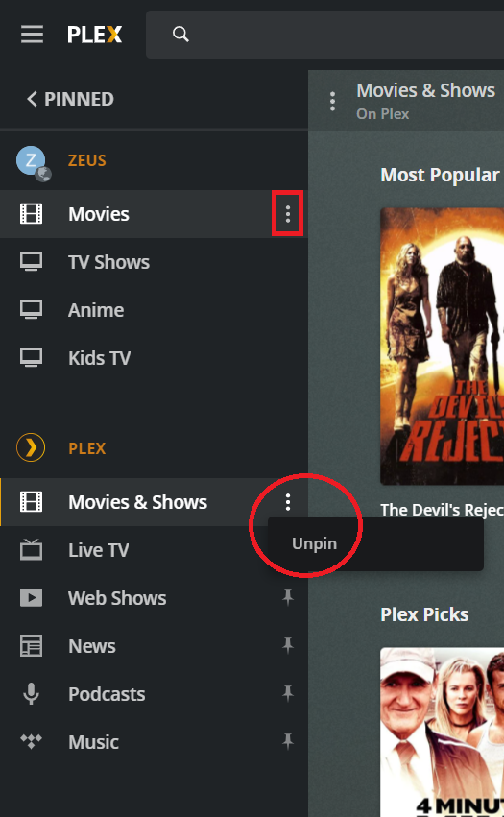Image resolution: width=504 pixels, height=817 pixels.
Task: Click The Devil's Rejects poster
Action: (x=442, y=347)
